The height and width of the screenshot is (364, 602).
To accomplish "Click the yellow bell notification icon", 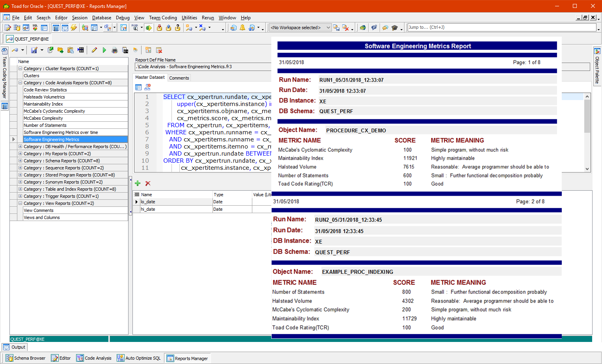I will [x=242, y=28].
